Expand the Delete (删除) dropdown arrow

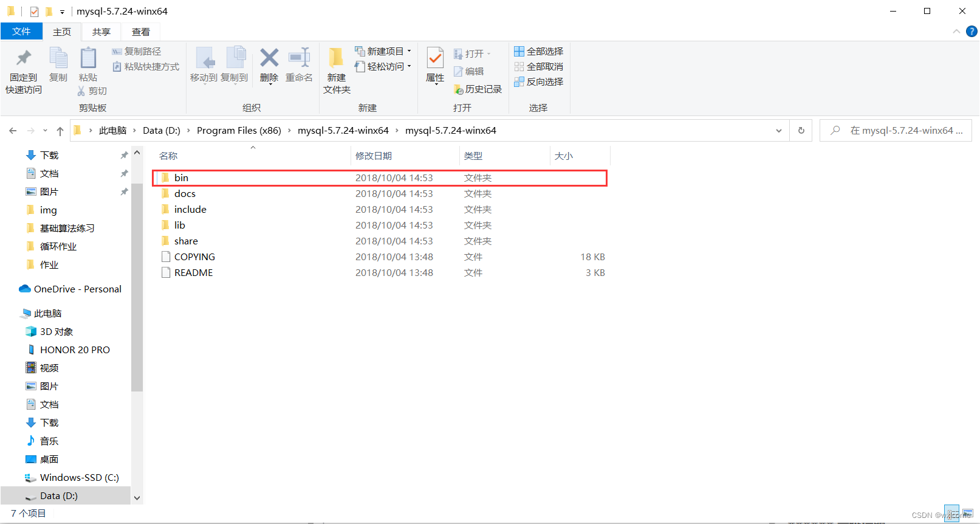[x=270, y=83]
